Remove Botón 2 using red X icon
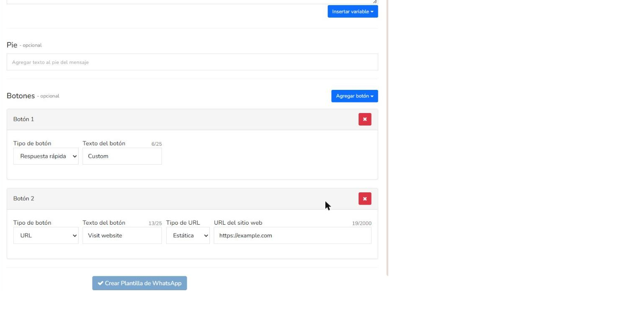 click(x=365, y=199)
